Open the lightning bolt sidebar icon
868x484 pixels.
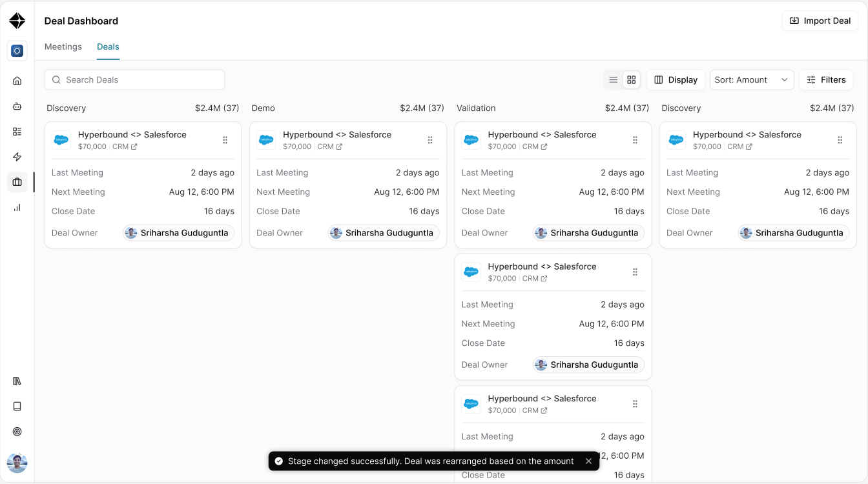click(17, 157)
